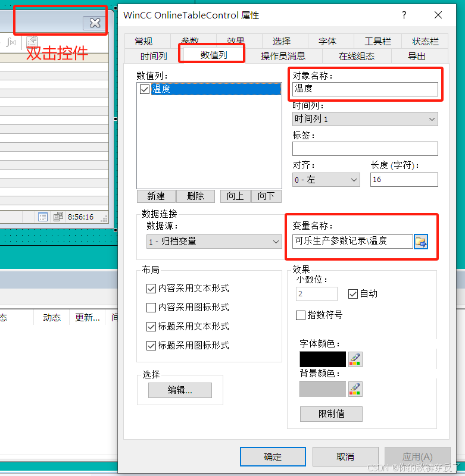Viewport: 465px width, 476px height.
Task: Open background color picker icon
Action: [355, 389]
